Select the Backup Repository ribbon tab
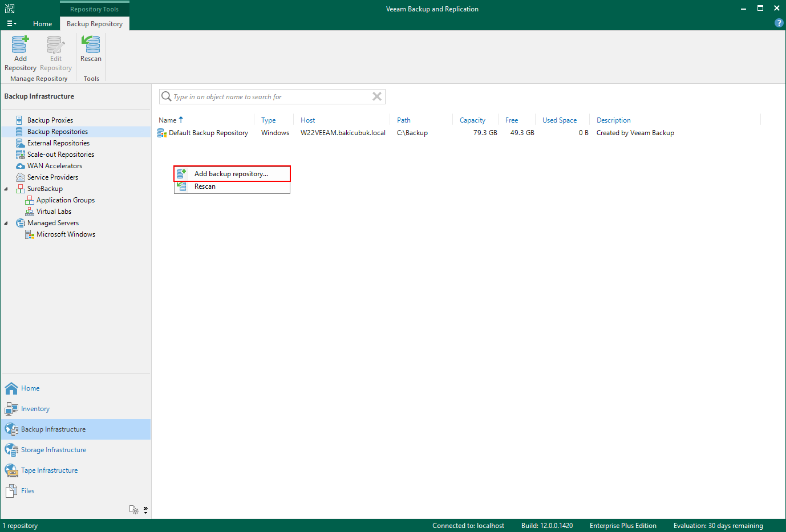Screen dimensions: 786x532 click(x=95, y=24)
